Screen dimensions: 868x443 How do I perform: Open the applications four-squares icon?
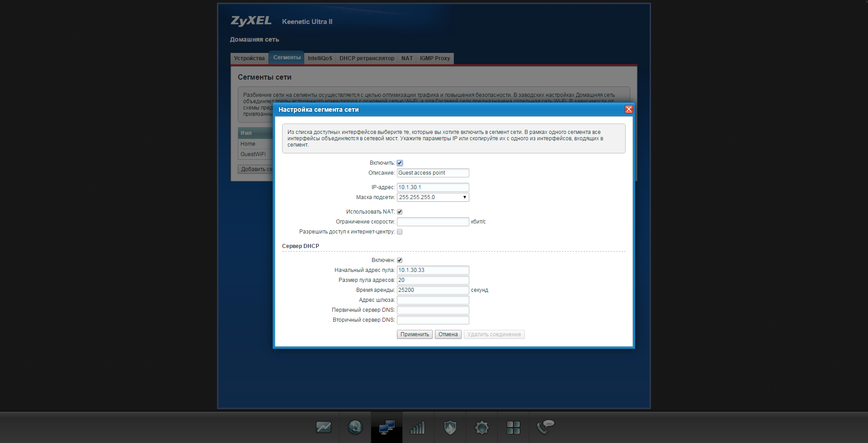513,427
